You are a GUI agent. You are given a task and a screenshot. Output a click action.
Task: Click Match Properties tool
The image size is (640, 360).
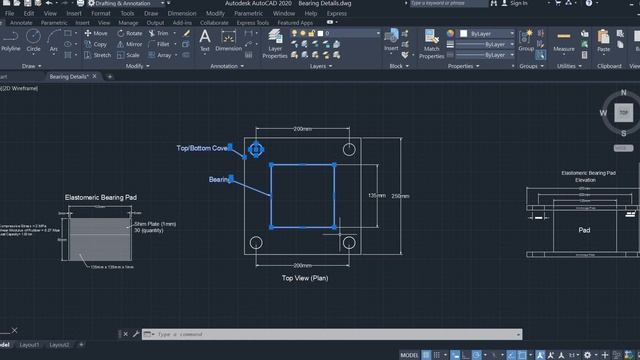click(x=431, y=44)
